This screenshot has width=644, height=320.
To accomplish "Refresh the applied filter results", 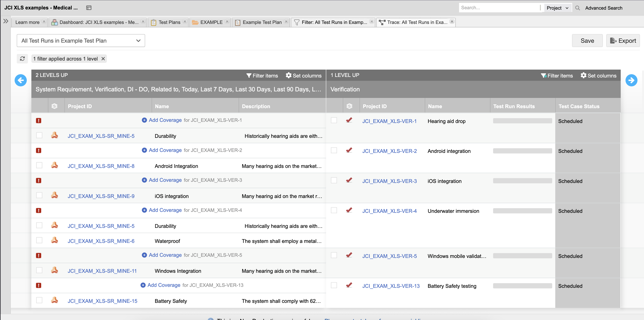I will [22, 59].
